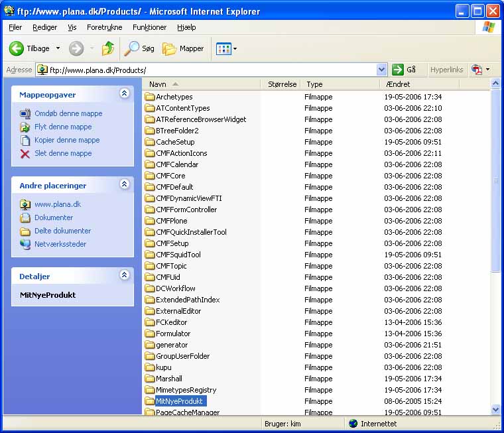Screen dimensions: 504x433
Task: Open the Søg search tool
Action: [x=139, y=48]
